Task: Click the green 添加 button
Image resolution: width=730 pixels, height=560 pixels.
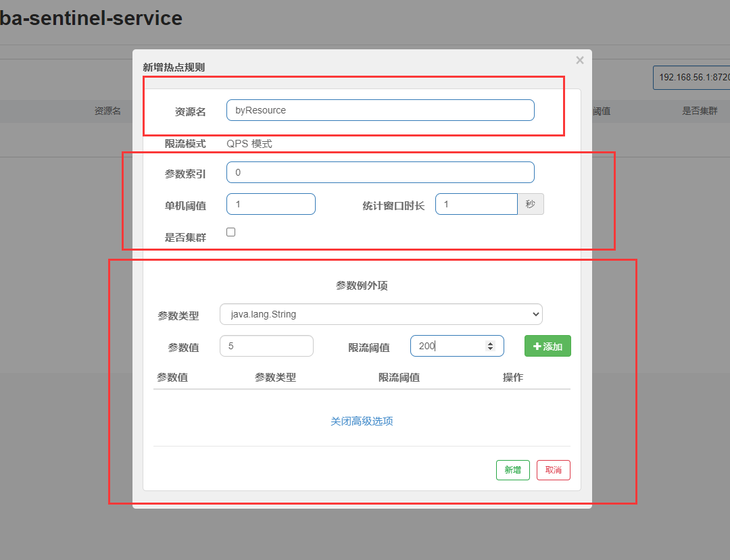Action: (547, 345)
